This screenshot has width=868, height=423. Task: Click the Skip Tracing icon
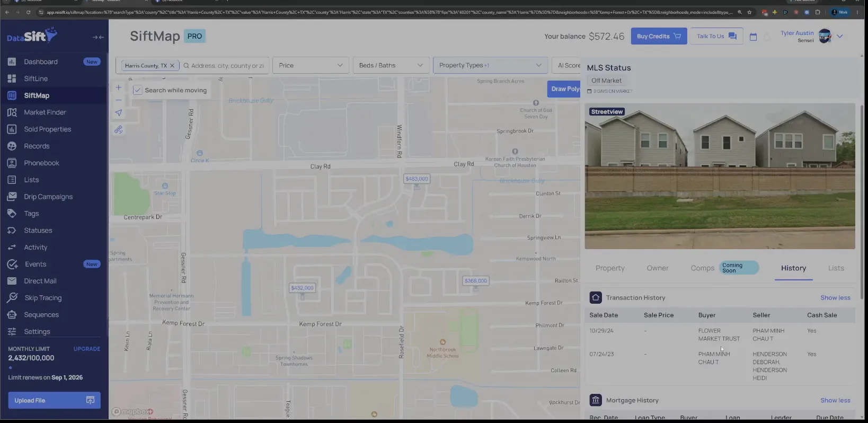tap(12, 298)
